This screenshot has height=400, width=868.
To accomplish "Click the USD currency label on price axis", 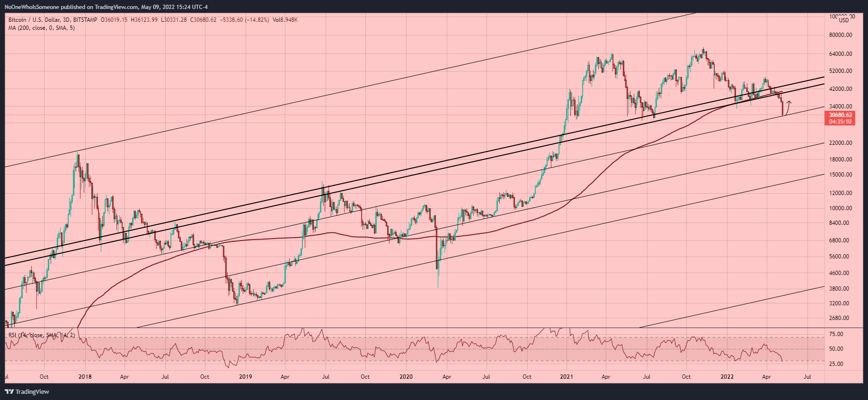I will tap(844, 20).
